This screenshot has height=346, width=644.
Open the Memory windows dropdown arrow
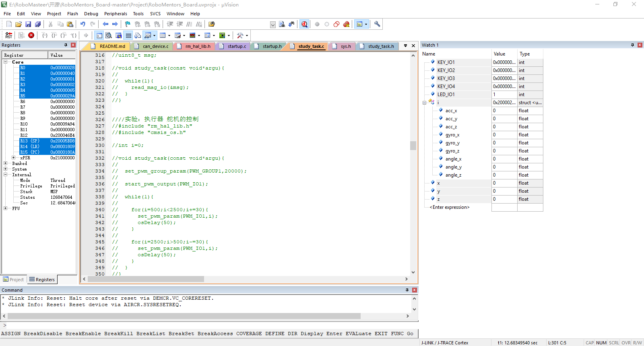(169, 35)
